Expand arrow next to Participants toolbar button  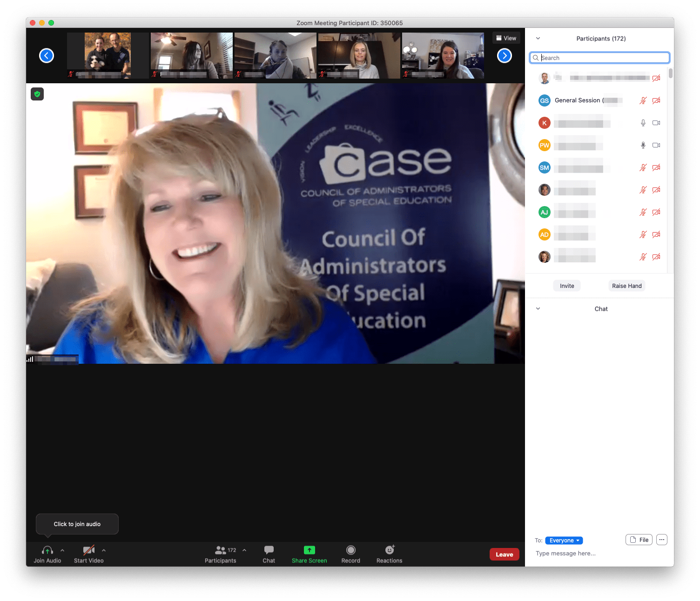pyautogui.click(x=244, y=550)
